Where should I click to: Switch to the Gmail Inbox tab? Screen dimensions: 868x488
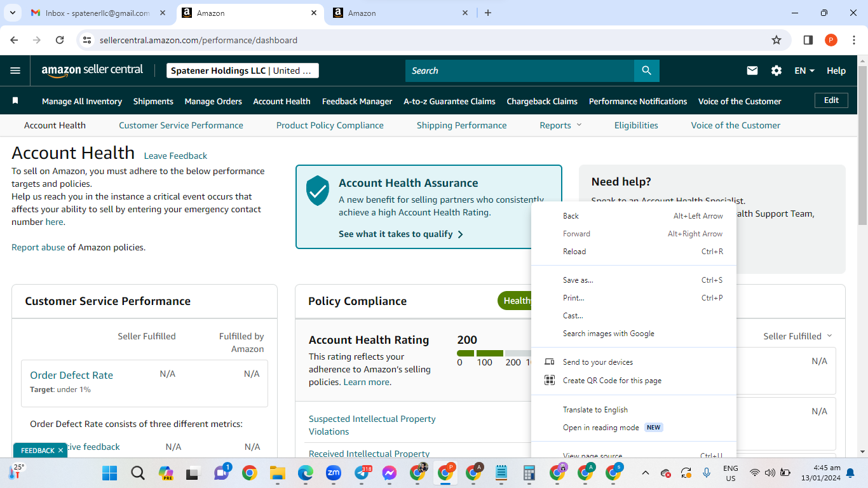click(x=98, y=13)
